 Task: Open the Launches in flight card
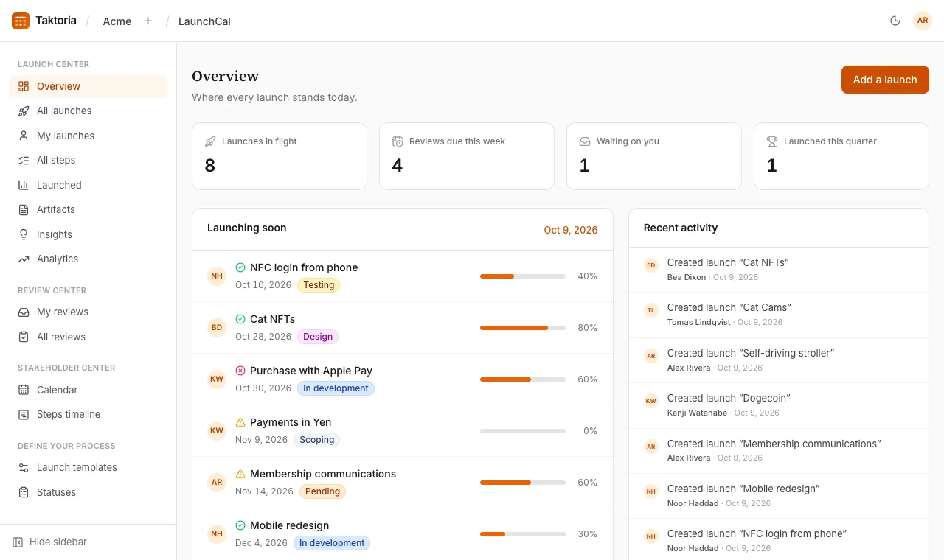pyautogui.click(x=280, y=156)
